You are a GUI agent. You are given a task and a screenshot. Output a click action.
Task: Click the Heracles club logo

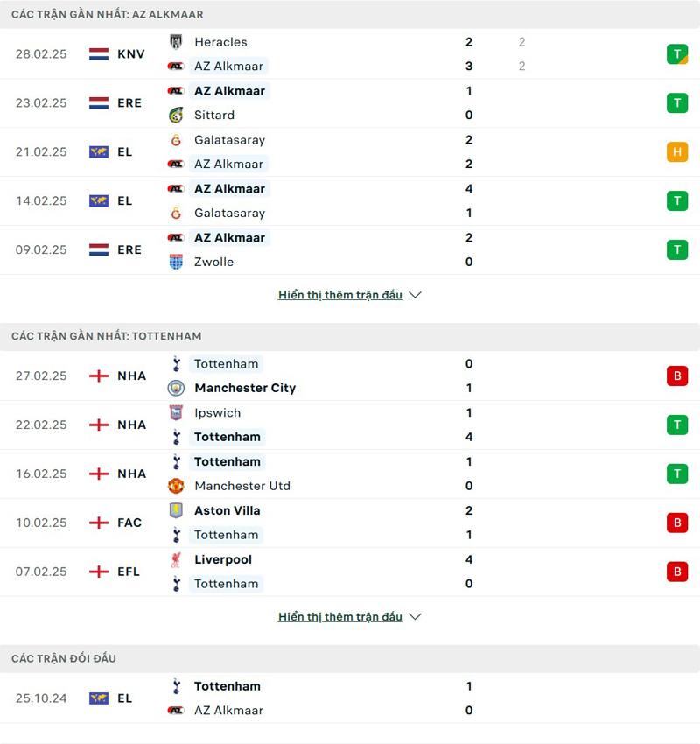[x=175, y=41]
